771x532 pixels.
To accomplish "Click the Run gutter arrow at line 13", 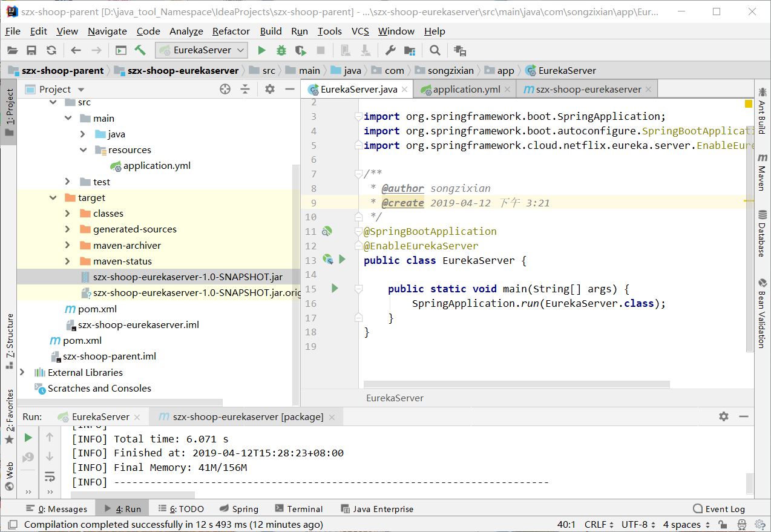I will 342,260.
